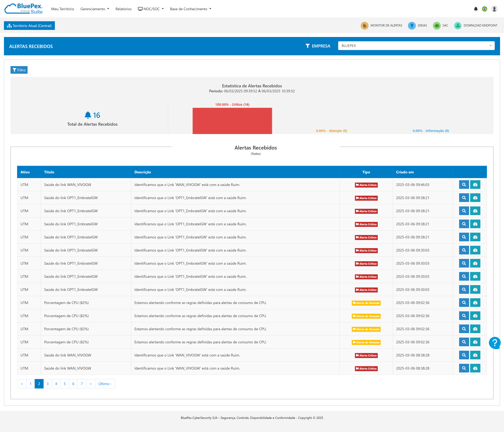Viewport: 504px width, 432px height.
Task: Jump to Último page
Action: 105,384
